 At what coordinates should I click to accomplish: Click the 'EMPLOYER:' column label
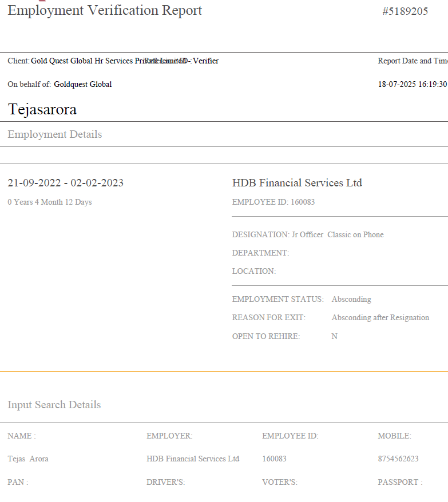tap(169, 436)
